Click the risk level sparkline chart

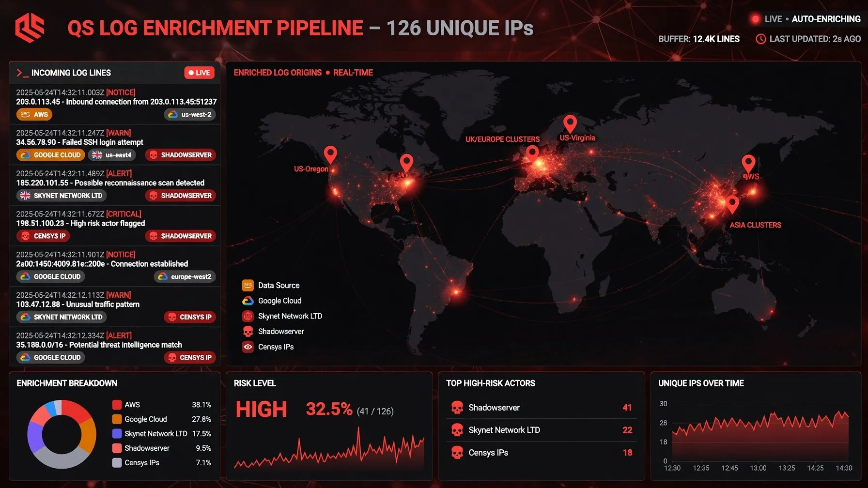[329, 449]
